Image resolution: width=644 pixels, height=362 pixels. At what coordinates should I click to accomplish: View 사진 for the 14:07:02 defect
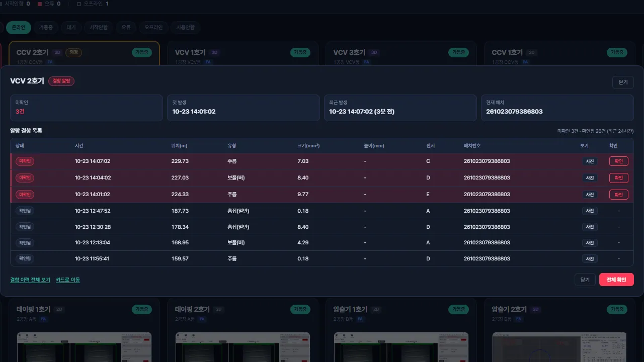590,161
